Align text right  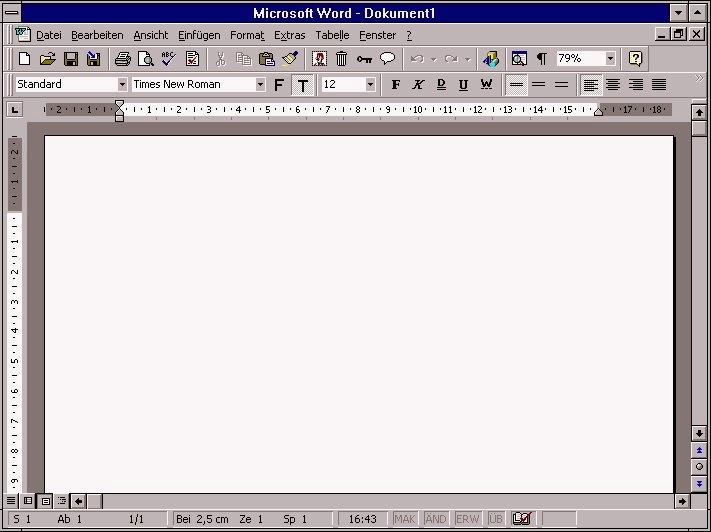coord(636,85)
